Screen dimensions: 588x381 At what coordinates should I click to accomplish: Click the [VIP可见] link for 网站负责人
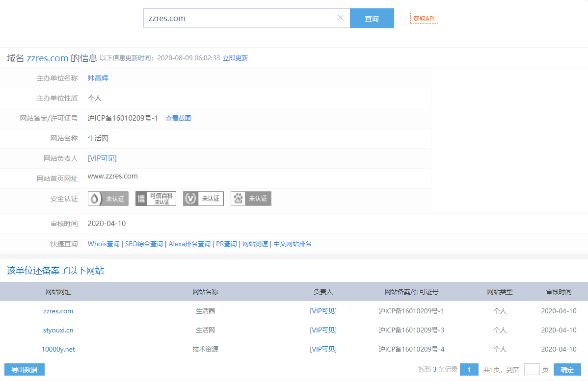tap(102, 158)
